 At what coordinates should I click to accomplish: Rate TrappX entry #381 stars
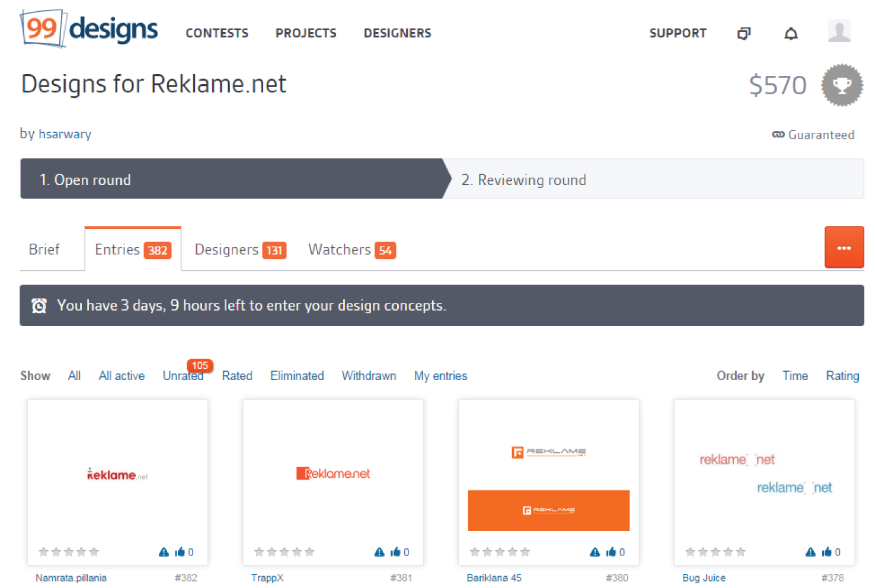point(284,552)
